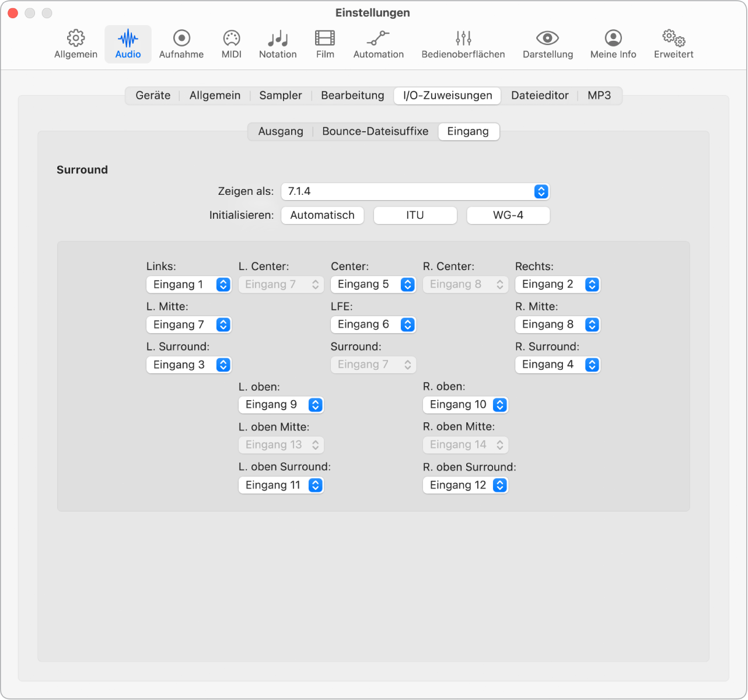Viewport: 748px width, 700px height.
Task: Open the Erweitert advanced settings
Action: pos(674,44)
